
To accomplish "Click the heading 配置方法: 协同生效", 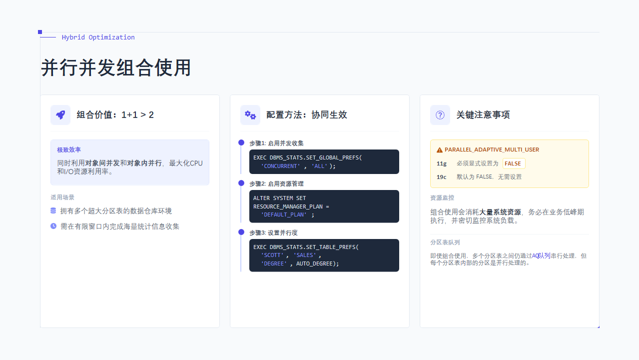I will click(307, 115).
